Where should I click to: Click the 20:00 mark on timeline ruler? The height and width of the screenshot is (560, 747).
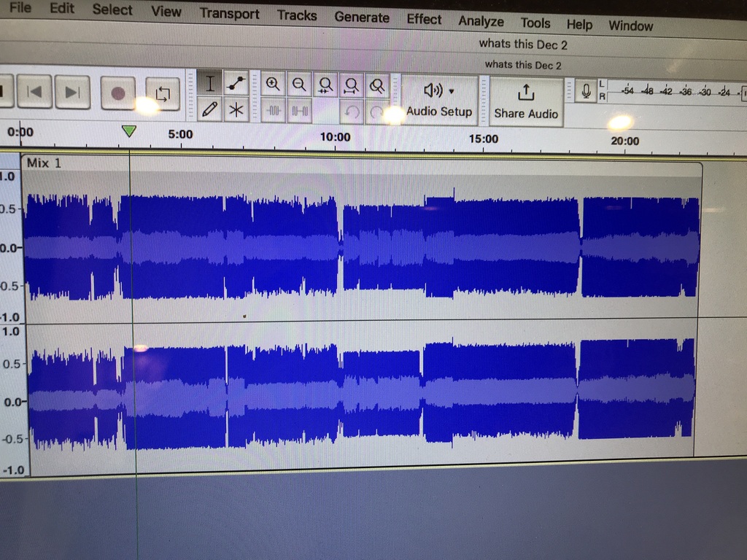624,141
